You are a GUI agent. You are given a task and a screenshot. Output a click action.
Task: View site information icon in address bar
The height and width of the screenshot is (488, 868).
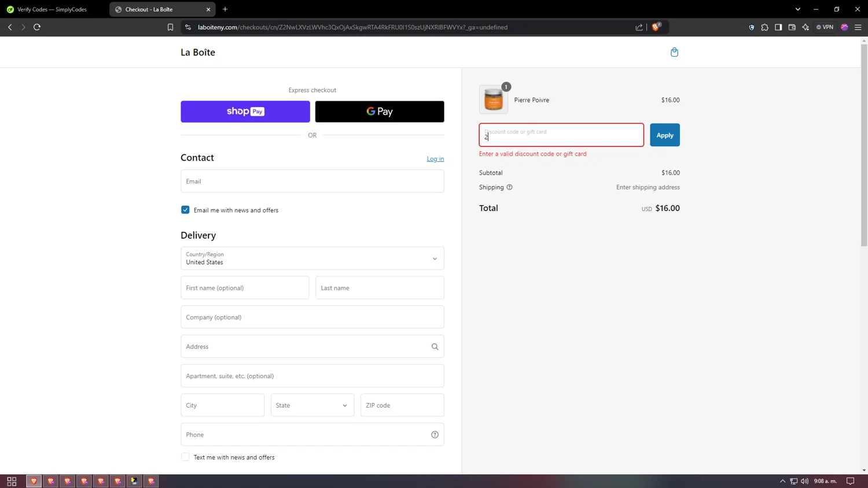point(187,27)
